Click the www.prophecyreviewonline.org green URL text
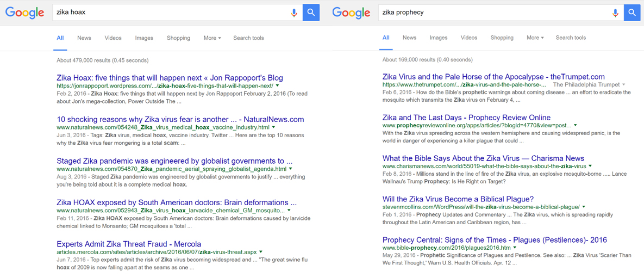Image resolution: width=644 pixels, height=277 pixels. (x=477, y=125)
